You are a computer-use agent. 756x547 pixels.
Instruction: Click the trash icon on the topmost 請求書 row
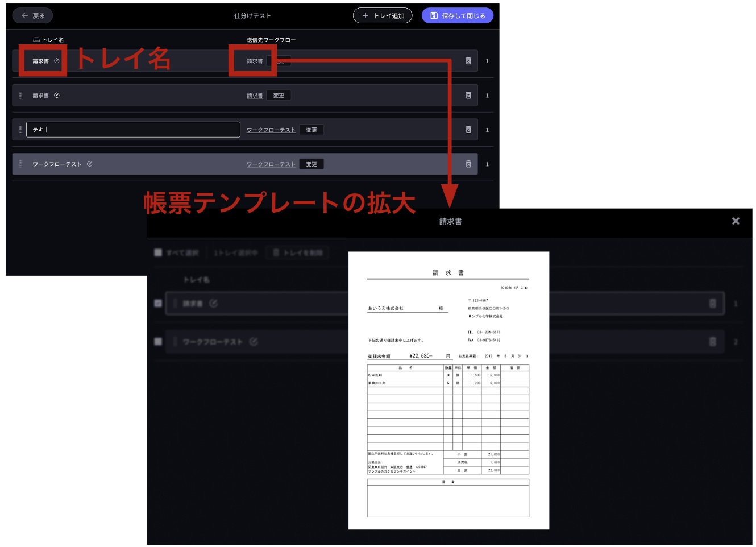click(x=468, y=61)
